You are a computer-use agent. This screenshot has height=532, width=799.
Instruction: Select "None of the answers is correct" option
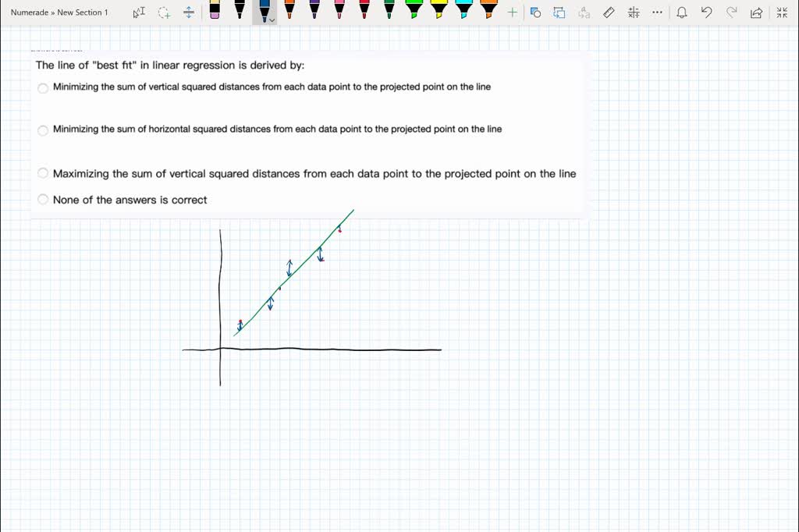pos(43,199)
